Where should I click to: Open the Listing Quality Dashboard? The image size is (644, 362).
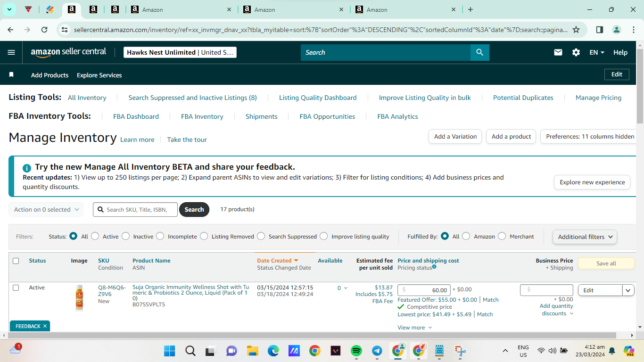(318, 98)
